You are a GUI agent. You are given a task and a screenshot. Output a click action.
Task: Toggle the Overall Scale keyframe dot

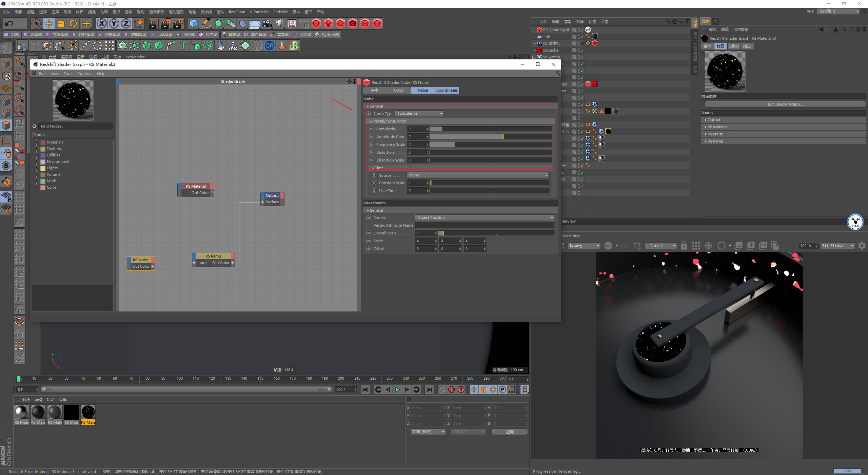point(369,233)
